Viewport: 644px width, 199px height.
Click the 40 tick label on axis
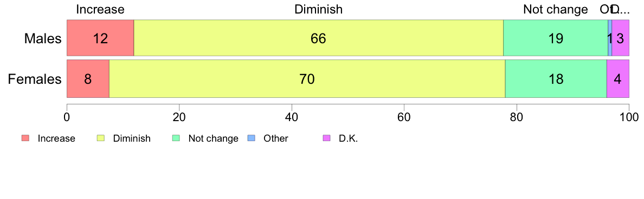pyautogui.click(x=292, y=116)
